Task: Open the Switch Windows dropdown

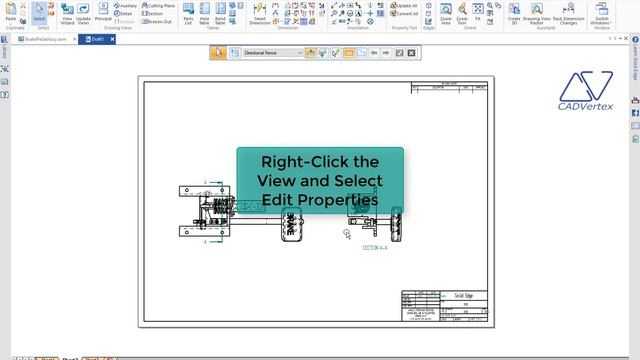Action: point(602,13)
